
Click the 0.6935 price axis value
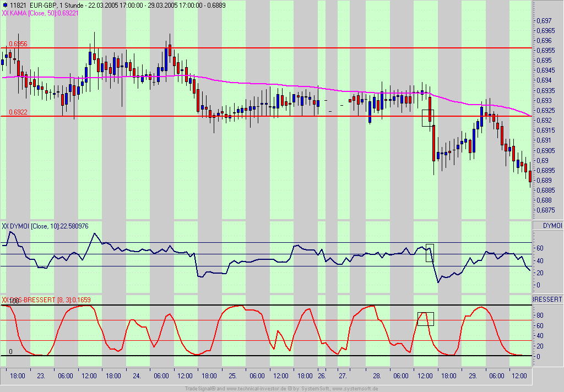coord(545,90)
